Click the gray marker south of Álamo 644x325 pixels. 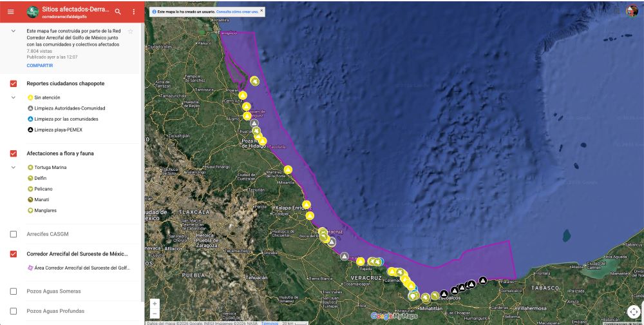point(254,123)
